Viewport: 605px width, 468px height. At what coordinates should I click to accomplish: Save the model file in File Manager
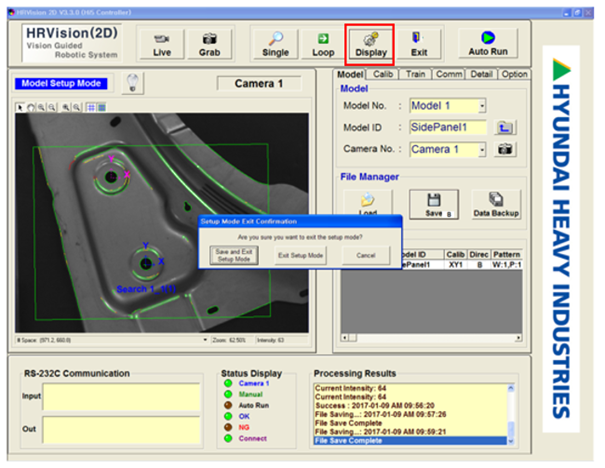[434, 204]
